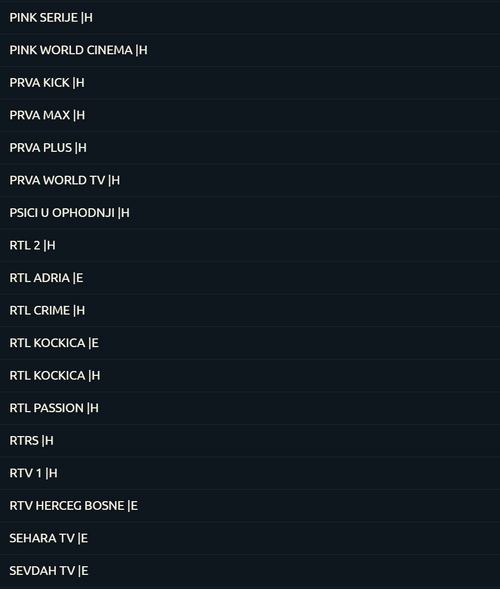Open RTL 2 |H channel
This screenshot has width=500, height=589.
pyautogui.click(x=250, y=246)
